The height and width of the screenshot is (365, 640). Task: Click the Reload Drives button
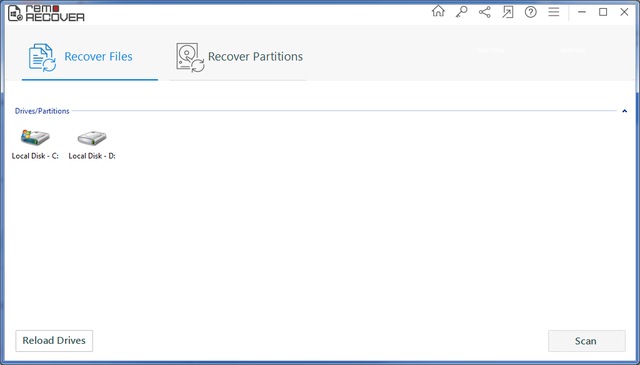(54, 341)
